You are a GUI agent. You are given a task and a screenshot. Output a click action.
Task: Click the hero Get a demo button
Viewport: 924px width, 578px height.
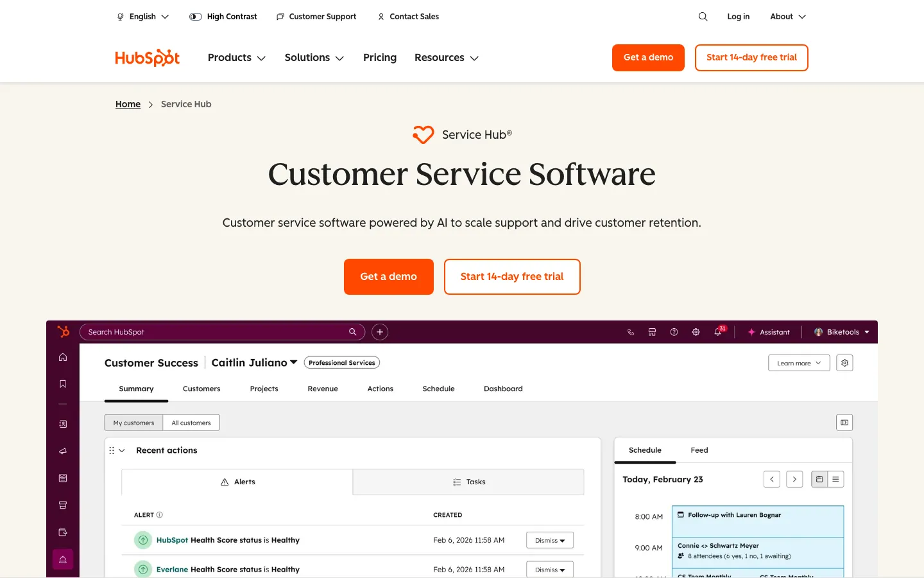pyautogui.click(x=389, y=277)
